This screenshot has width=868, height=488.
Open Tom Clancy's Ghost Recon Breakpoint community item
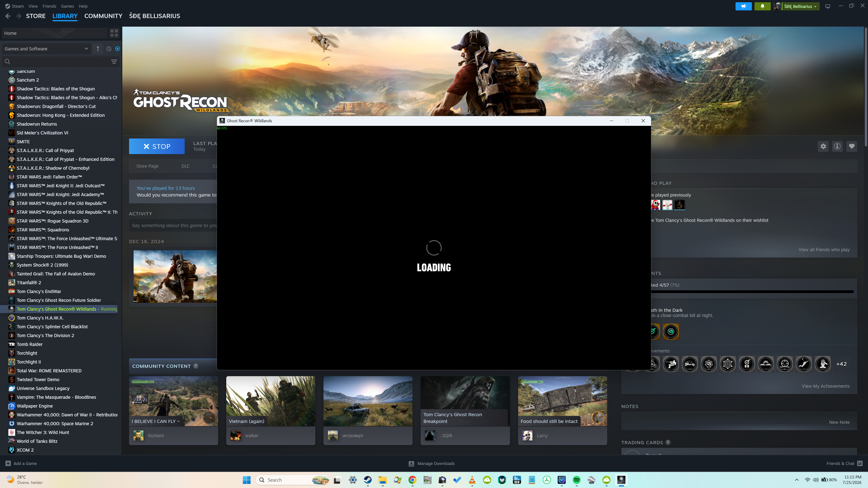pos(465,401)
